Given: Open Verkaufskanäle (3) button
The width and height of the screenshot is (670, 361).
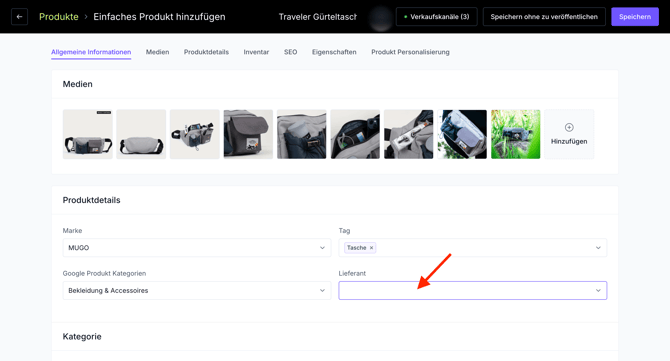Looking at the screenshot, I should point(436,17).
